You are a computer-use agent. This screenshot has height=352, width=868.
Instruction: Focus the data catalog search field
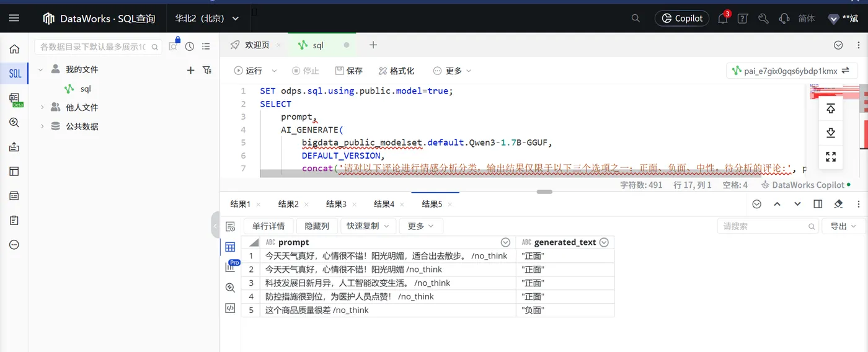[x=98, y=46]
